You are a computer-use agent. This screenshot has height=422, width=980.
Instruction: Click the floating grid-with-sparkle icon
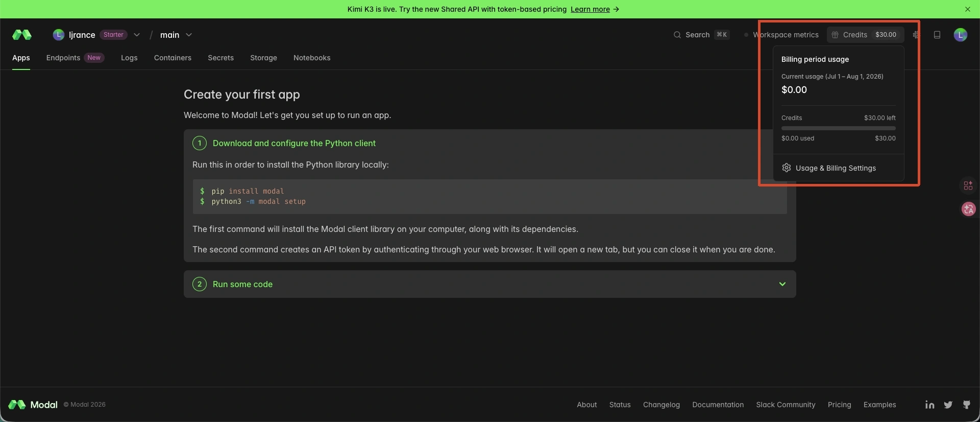click(968, 185)
